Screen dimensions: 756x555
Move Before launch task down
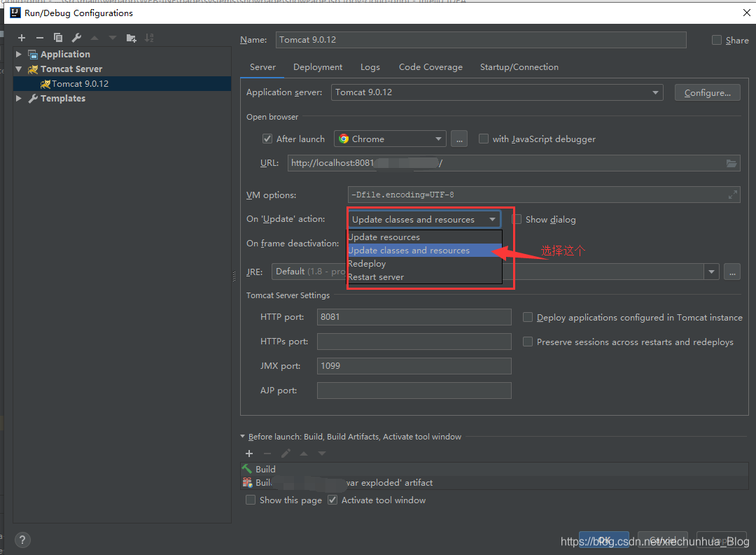click(322, 454)
